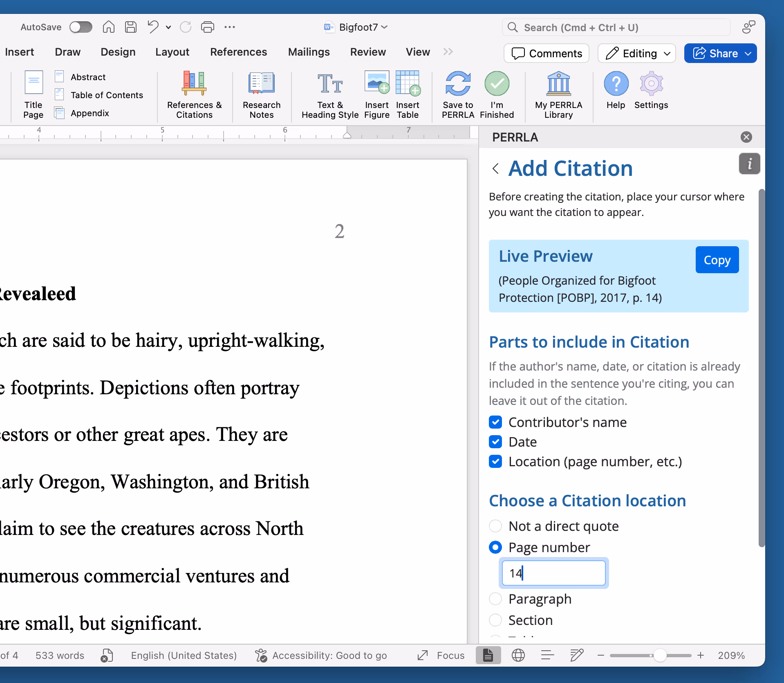Select the Page number radio option
The width and height of the screenshot is (784, 683).
(x=495, y=547)
